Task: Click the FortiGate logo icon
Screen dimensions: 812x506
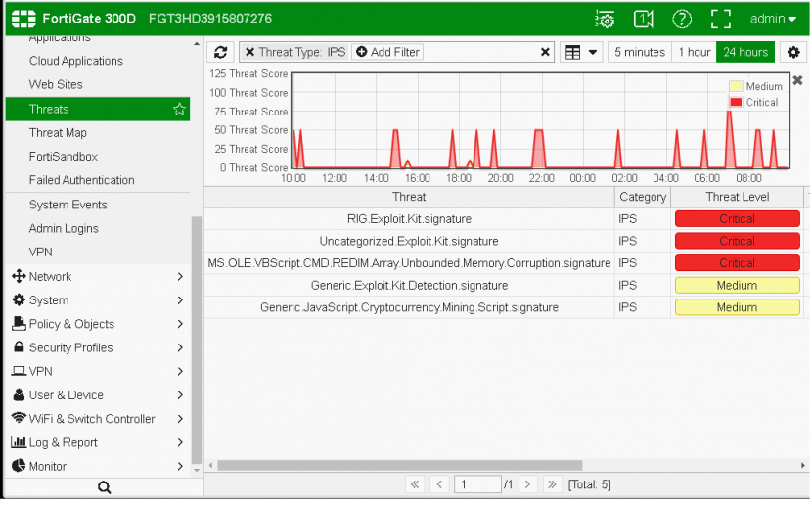Action: point(23,19)
